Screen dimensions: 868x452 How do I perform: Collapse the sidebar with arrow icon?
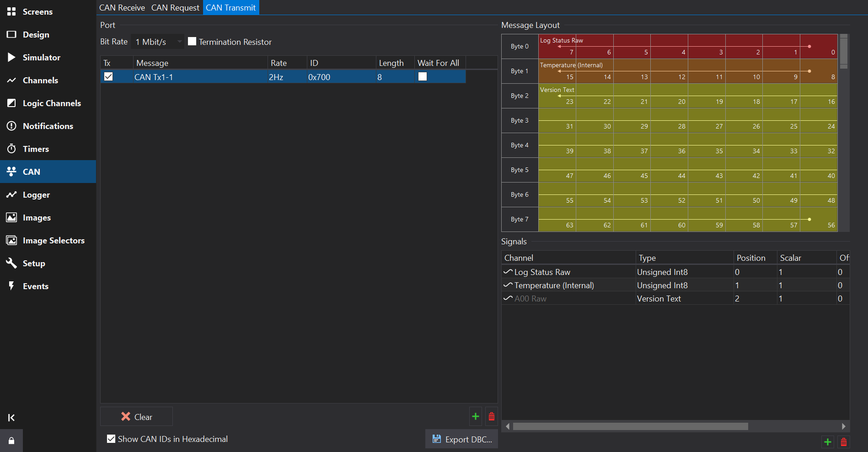point(11,417)
